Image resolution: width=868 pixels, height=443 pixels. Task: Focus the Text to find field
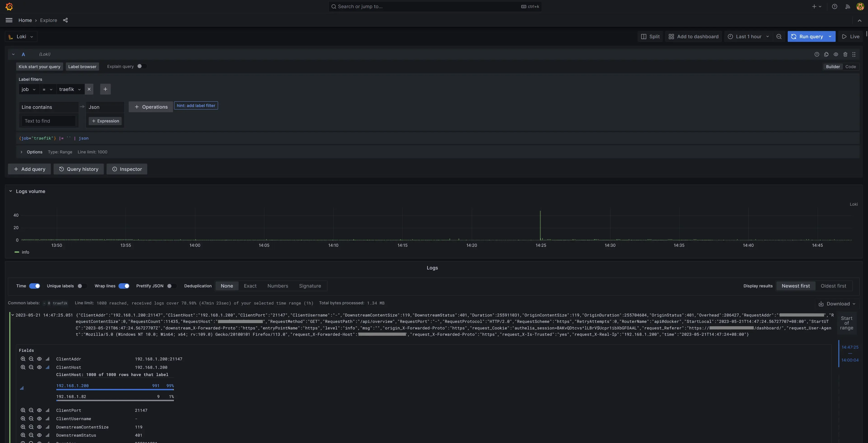49,121
